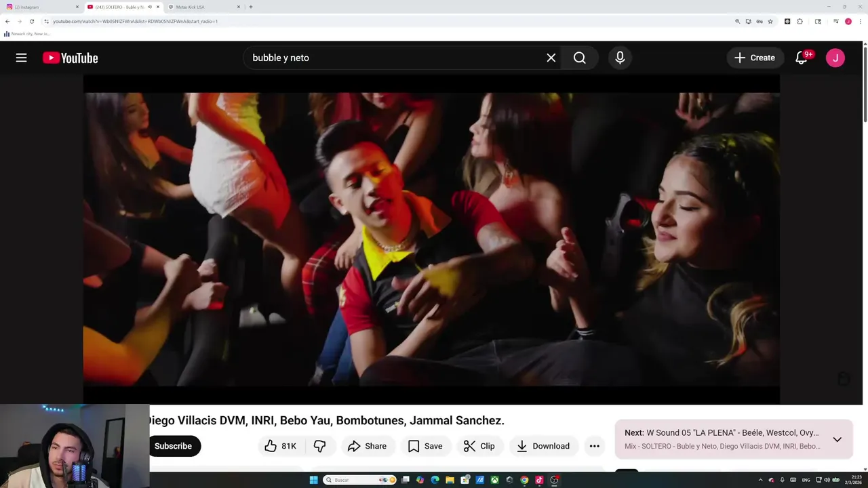The height and width of the screenshot is (488, 868).
Task: Save the video to a playlist
Action: tap(425, 446)
